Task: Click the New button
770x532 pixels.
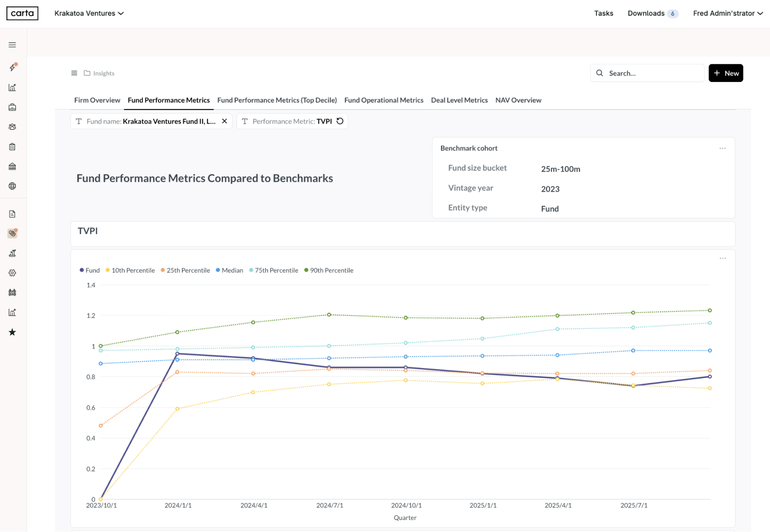Action: pyautogui.click(x=726, y=73)
